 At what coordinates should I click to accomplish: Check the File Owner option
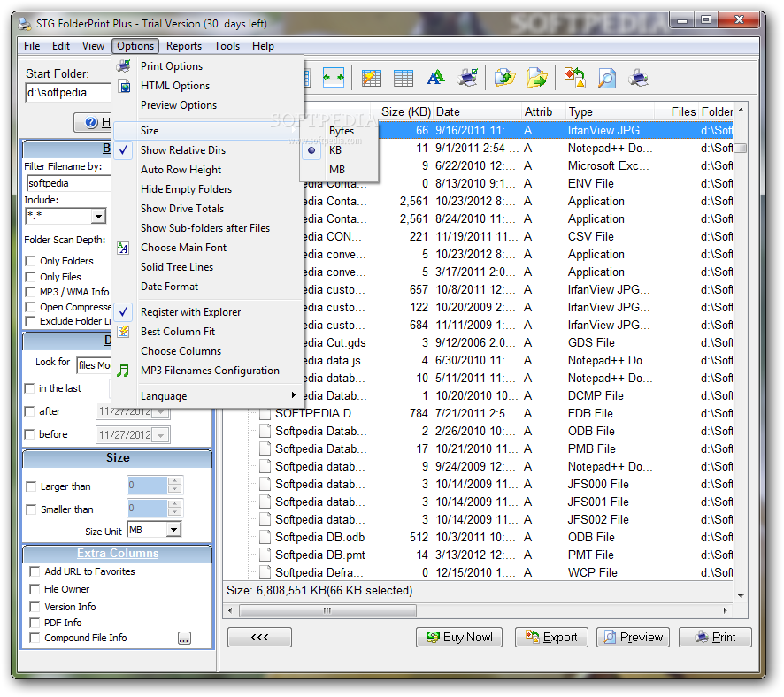click(x=35, y=589)
